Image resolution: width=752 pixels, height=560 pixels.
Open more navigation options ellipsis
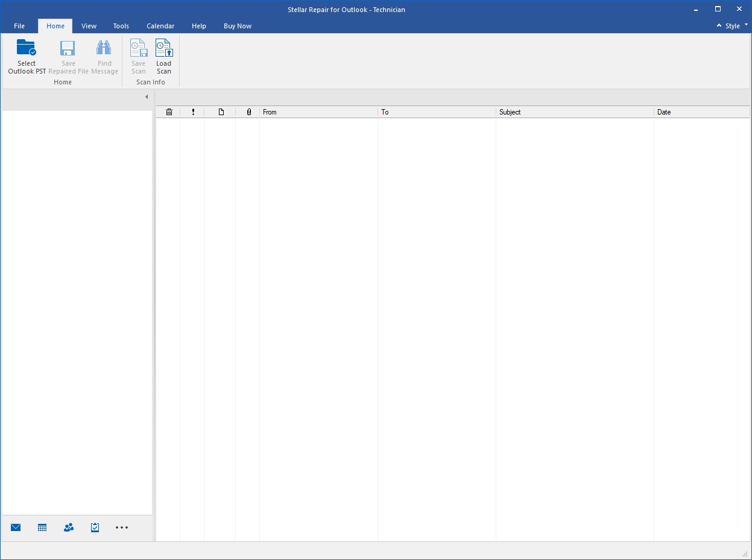pos(122,527)
